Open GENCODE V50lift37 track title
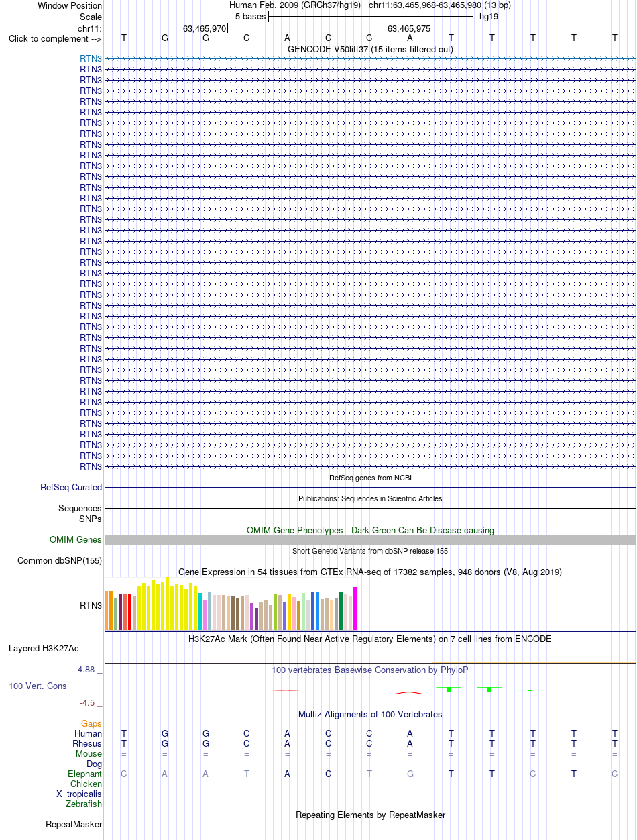The image size is (637, 840). [370, 49]
